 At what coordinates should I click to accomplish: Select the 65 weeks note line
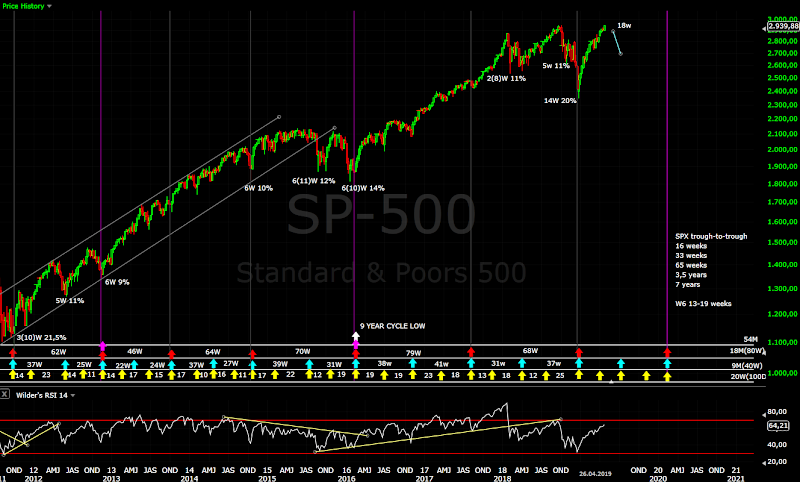[x=691, y=265]
